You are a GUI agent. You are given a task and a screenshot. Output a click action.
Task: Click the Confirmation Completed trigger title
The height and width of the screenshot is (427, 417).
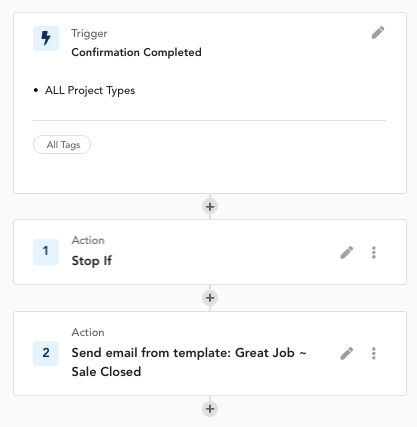[x=136, y=52]
